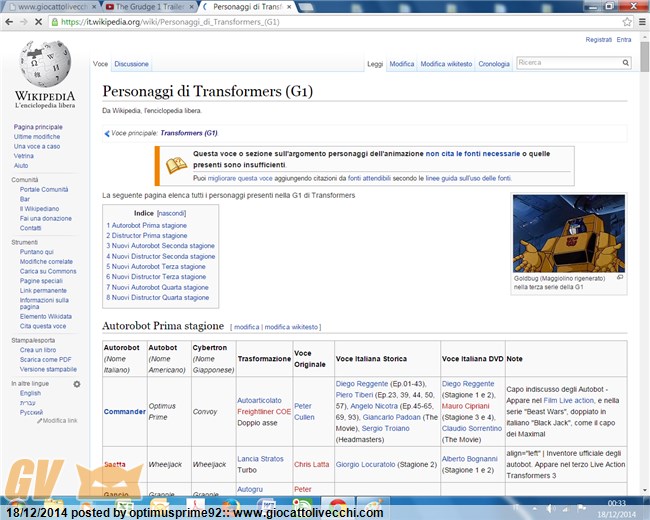Open language settings gear icon
Image resolution: width=650 pixels, height=520 pixels.
pyautogui.click(x=77, y=384)
